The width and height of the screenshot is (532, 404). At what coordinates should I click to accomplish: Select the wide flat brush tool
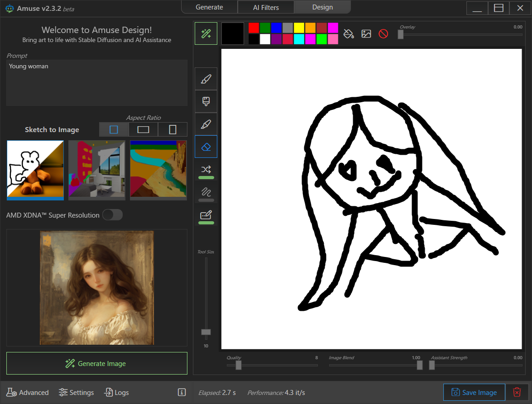point(206,101)
